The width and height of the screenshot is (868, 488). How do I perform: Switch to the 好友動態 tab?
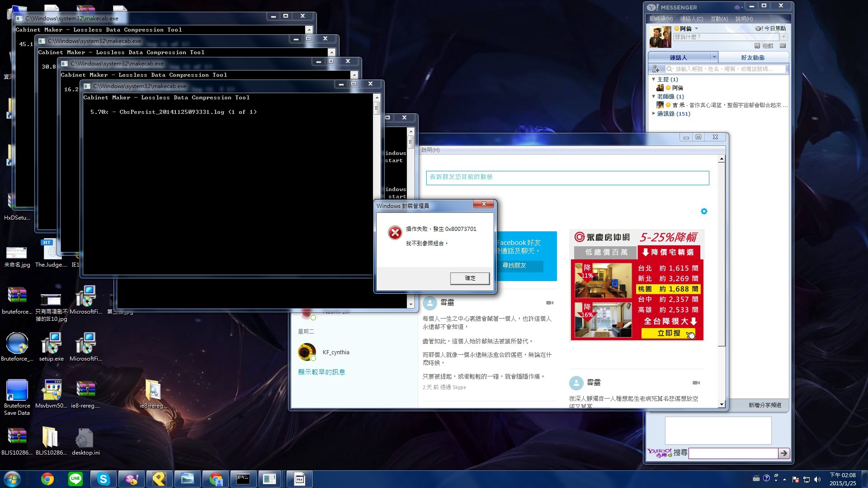click(753, 58)
